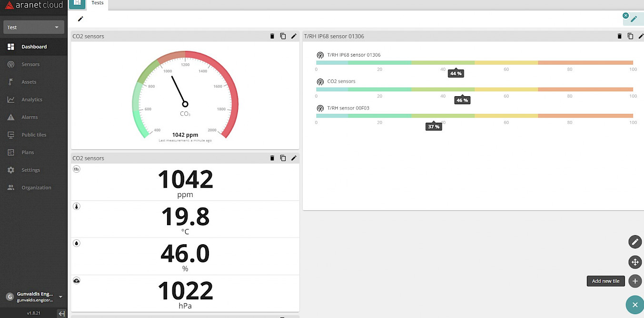Click the move tiles round button

[x=634, y=261]
